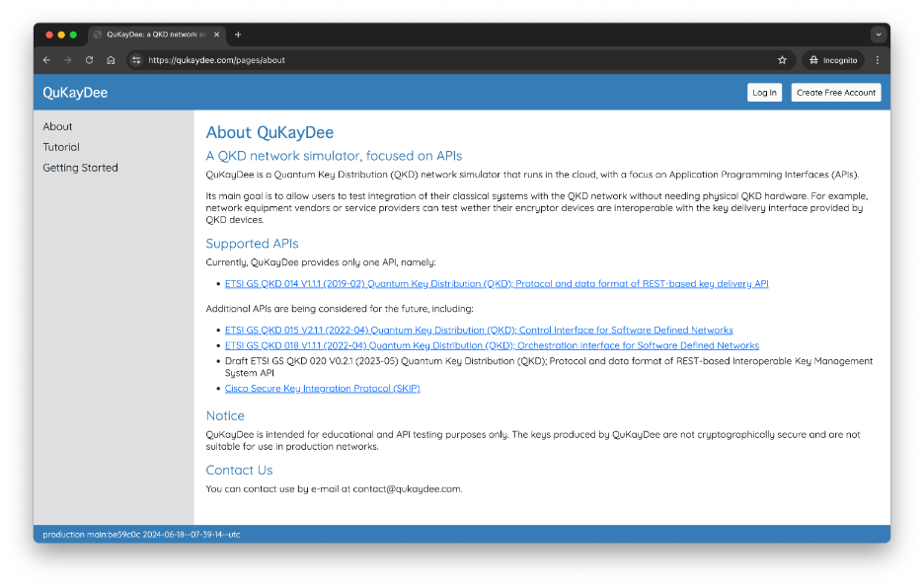Click the browser back arrow
The image size is (924, 588).
[46, 60]
